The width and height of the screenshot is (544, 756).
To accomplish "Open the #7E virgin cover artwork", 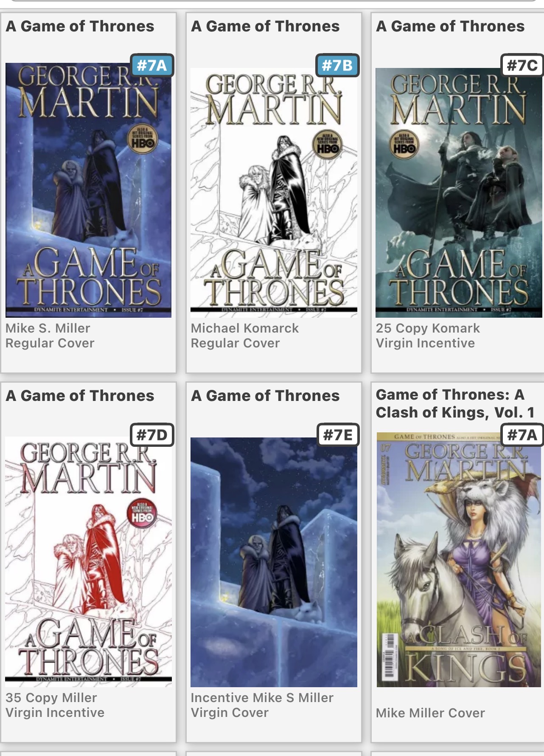I will click(x=274, y=562).
